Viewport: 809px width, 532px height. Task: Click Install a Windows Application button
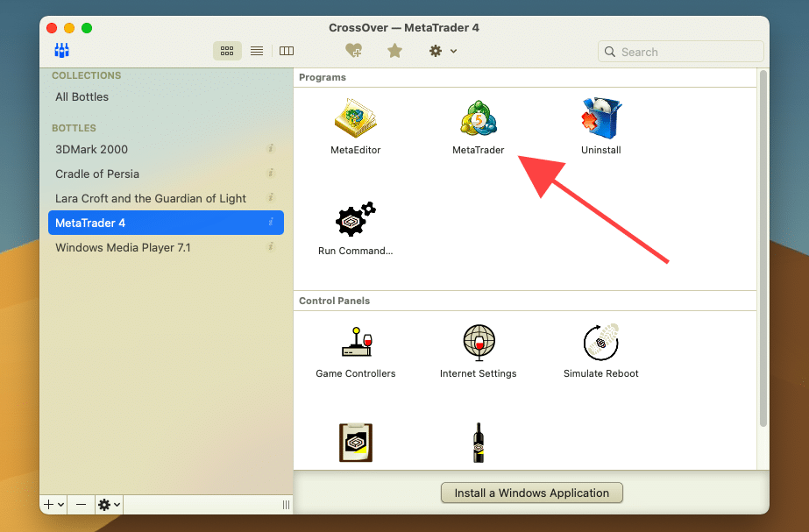point(531,493)
